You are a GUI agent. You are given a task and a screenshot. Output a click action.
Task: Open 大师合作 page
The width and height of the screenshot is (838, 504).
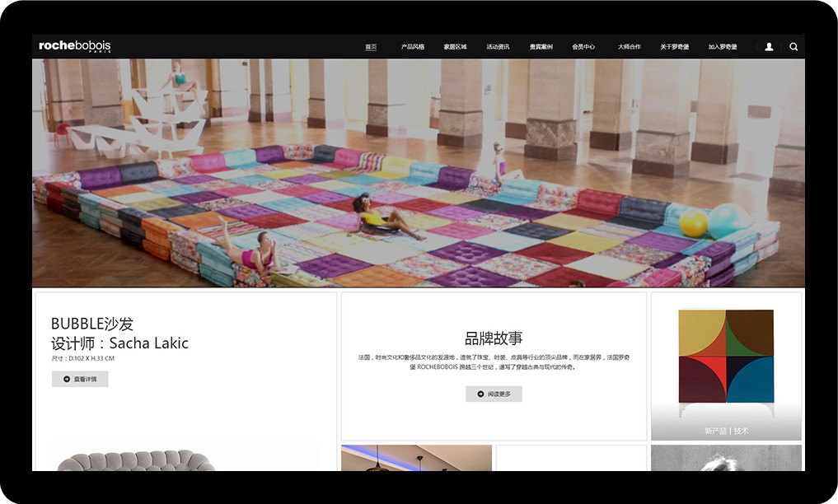point(629,47)
